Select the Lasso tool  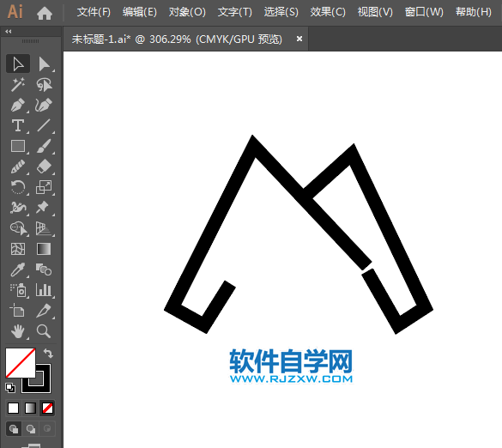click(44, 85)
